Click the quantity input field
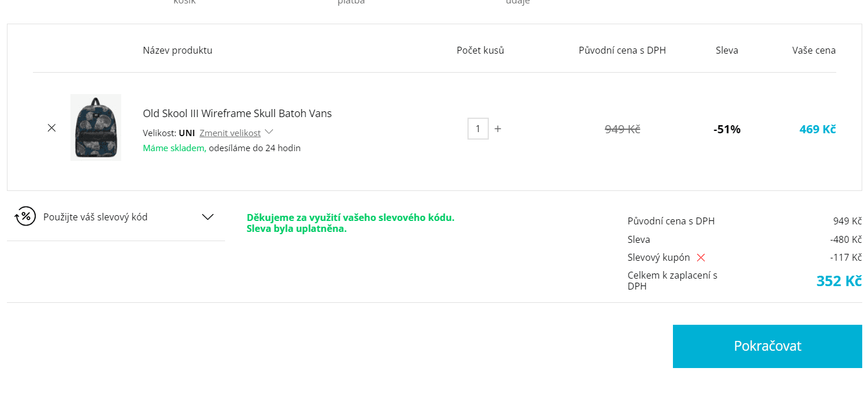The image size is (868, 394). pyautogui.click(x=478, y=129)
